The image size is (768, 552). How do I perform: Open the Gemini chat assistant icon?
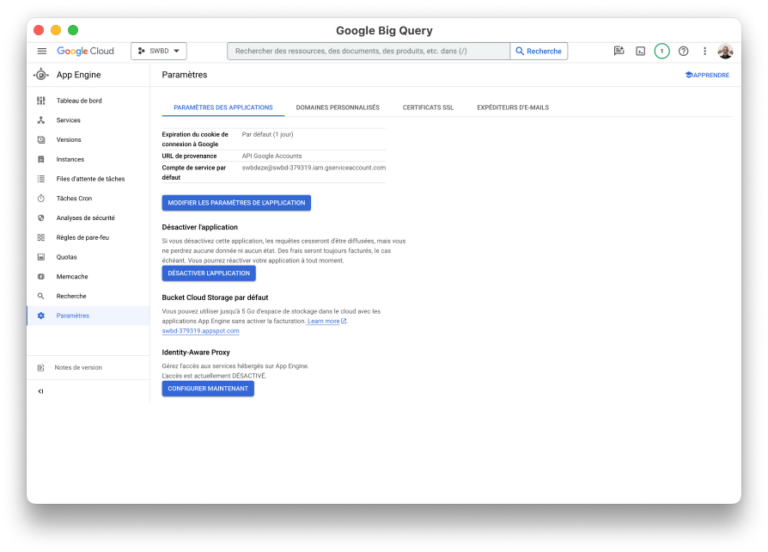[619, 51]
